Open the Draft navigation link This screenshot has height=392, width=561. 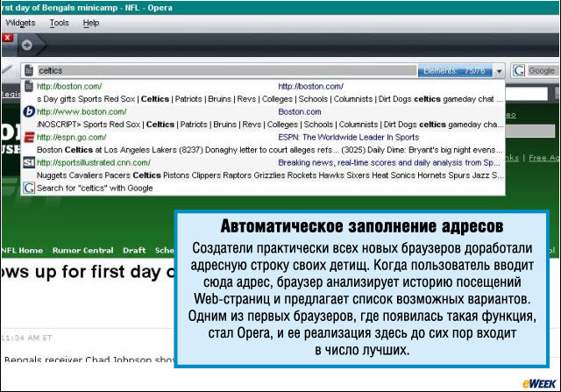[x=134, y=250]
